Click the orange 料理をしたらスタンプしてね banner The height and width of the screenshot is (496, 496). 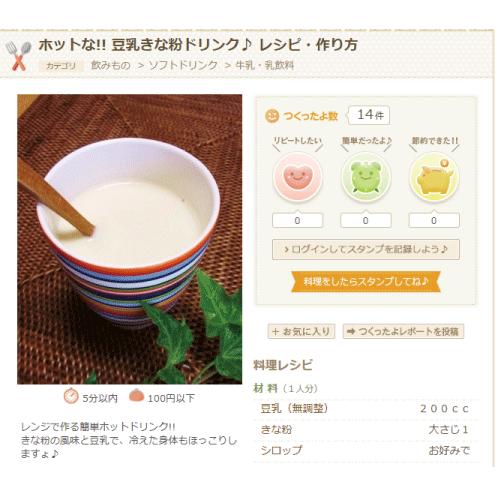366,282
